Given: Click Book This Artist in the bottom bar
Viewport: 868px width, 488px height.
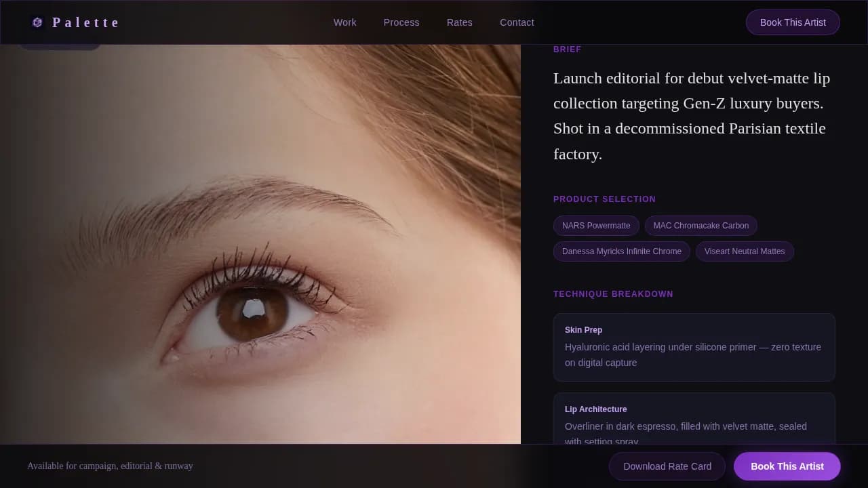Looking at the screenshot, I should (787, 466).
